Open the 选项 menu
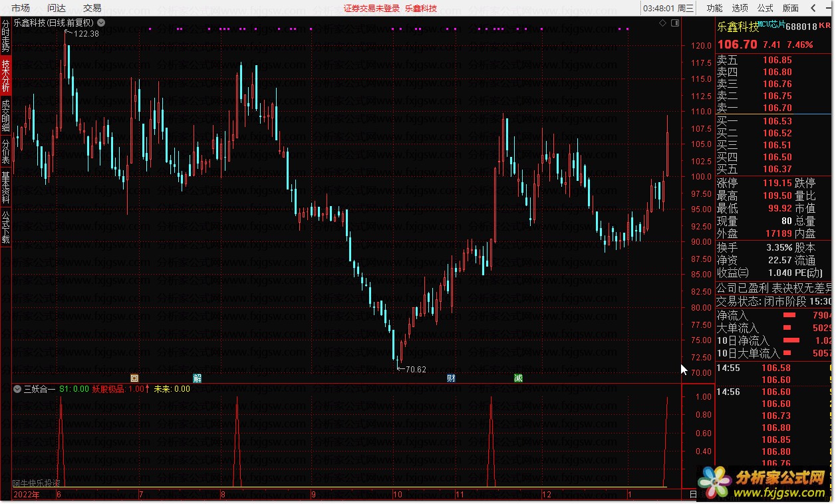This screenshot has width=836, height=504. click(x=740, y=8)
